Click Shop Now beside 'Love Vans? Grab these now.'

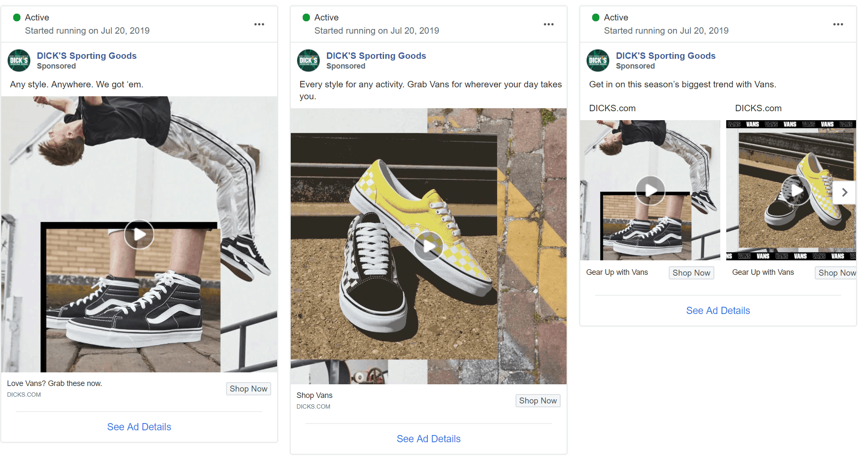249,389
